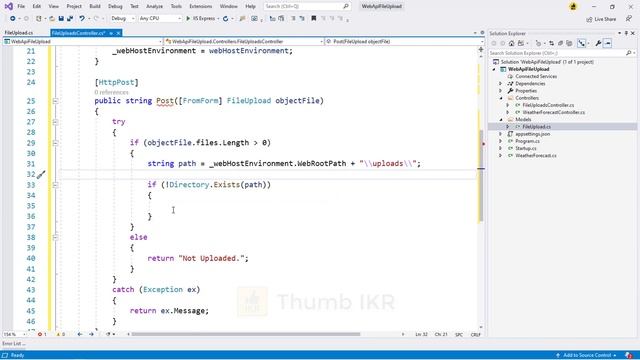Click the Open File folder icon
This screenshot has width=640, height=360.
52,18
